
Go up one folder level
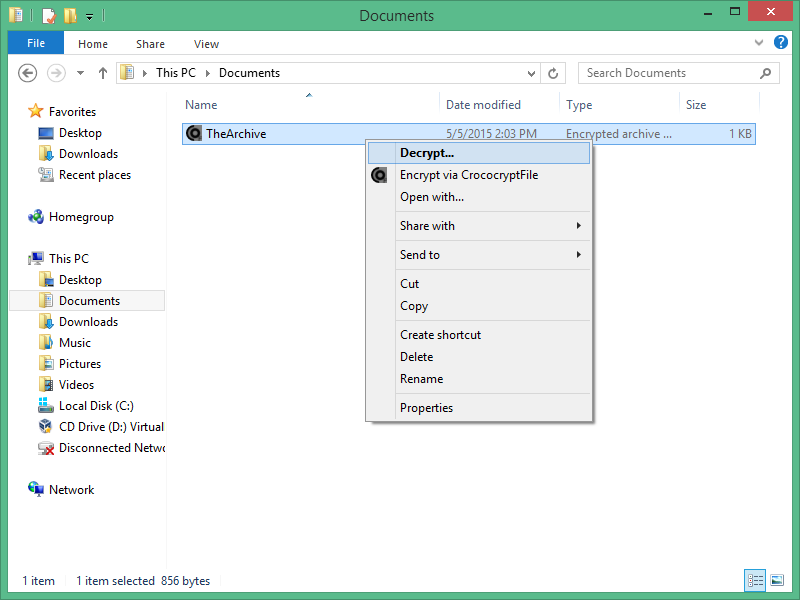103,72
